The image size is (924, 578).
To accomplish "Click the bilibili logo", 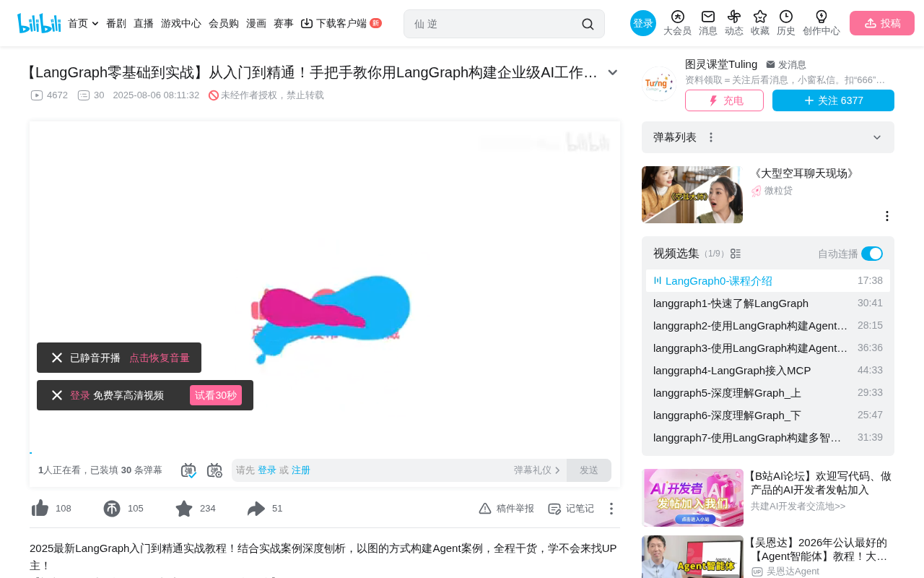I will [39, 23].
